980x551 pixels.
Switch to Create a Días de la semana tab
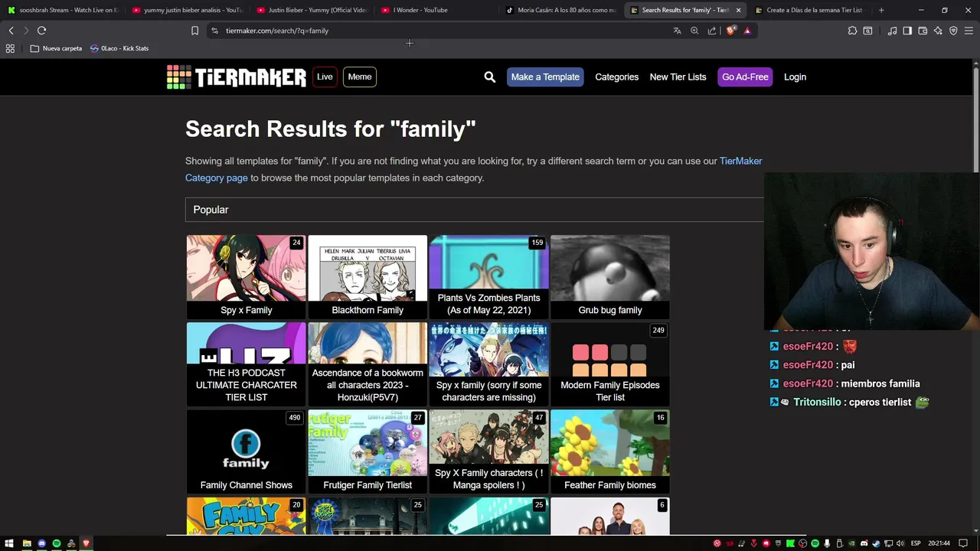point(810,10)
